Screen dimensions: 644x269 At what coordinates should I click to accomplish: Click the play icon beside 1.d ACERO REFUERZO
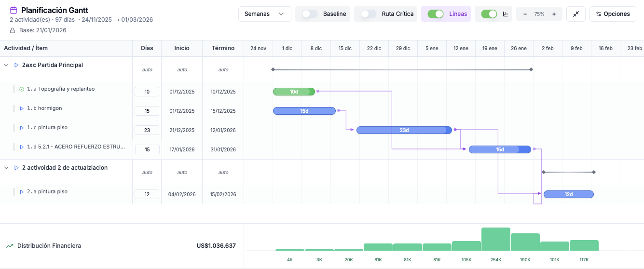tap(22, 147)
